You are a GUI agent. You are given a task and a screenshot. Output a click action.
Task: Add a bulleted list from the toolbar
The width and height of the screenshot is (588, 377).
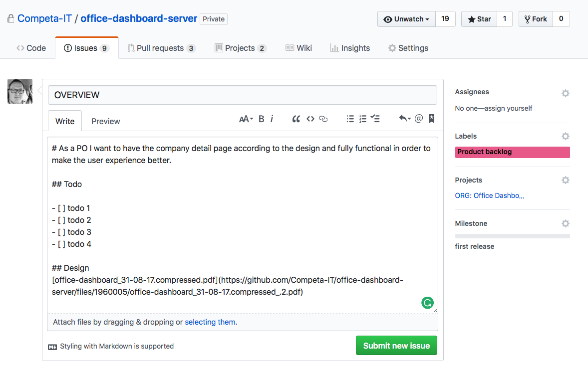click(x=350, y=119)
